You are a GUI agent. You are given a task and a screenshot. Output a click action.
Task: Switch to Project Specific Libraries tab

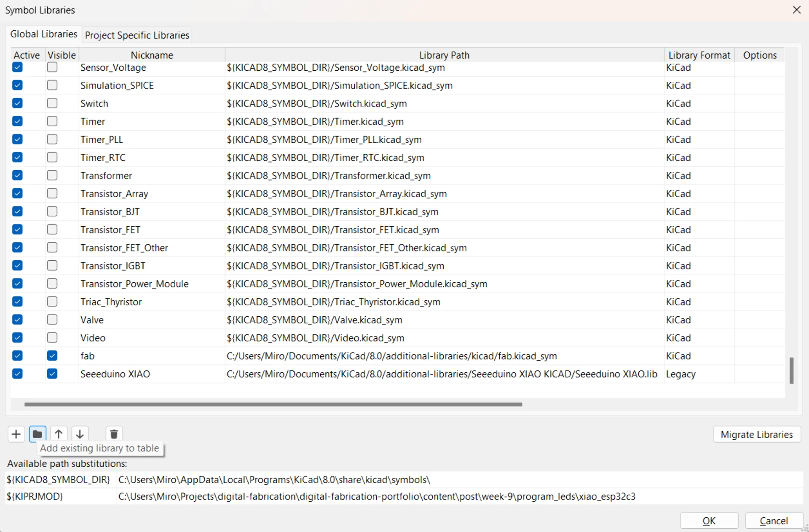coord(137,35)
